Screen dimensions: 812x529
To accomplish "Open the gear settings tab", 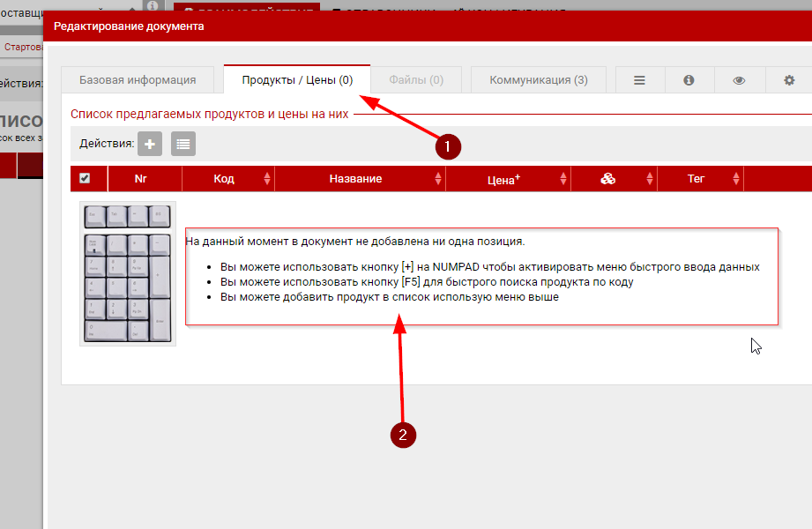I will (789, 80).
